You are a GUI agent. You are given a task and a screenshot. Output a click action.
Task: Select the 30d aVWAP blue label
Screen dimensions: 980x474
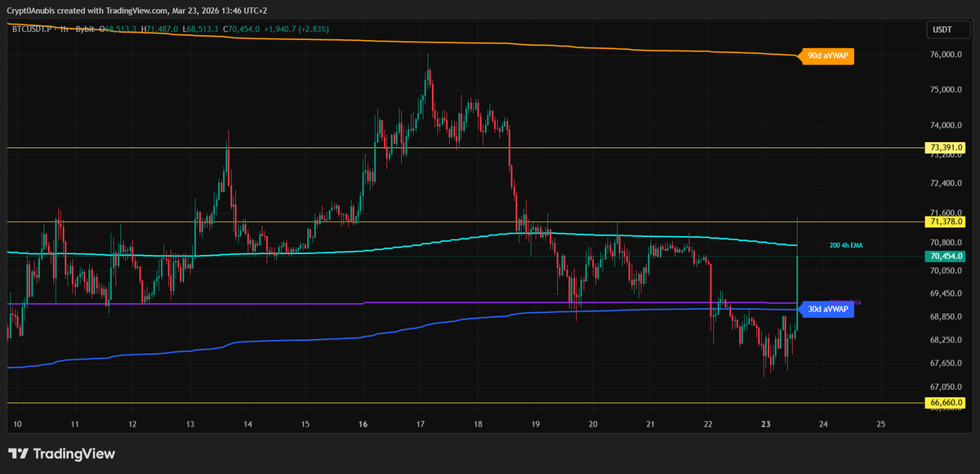(x=826, y=310)
